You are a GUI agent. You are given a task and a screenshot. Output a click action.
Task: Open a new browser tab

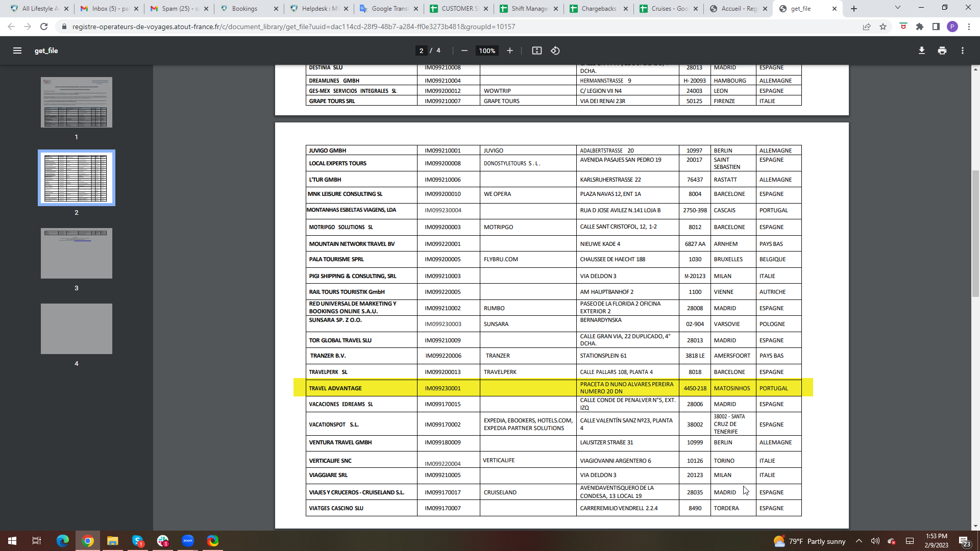click(854, 9)
